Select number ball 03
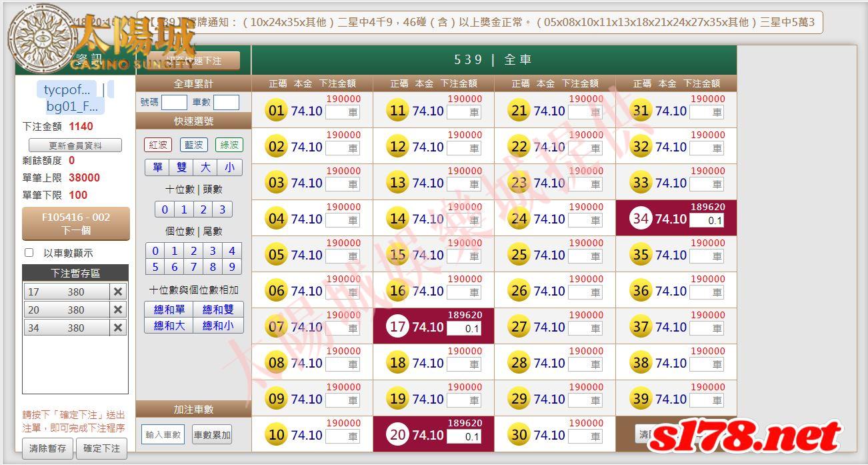The image size is (868, 465). coord(276,183)
